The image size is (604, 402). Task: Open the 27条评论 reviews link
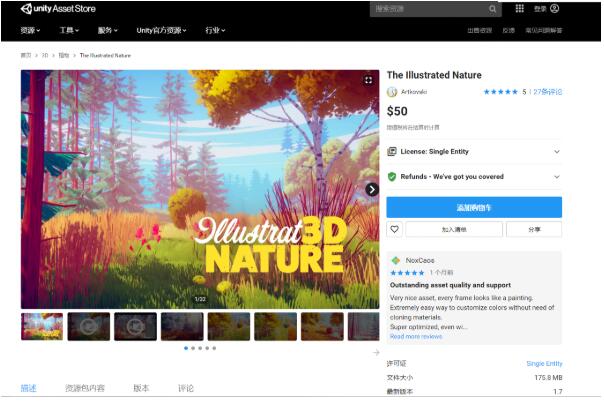[547, 92]
